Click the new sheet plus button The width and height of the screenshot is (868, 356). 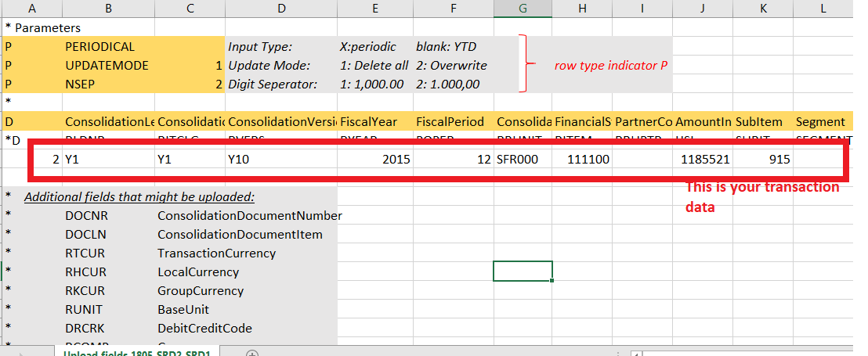(x=252, y=354)
